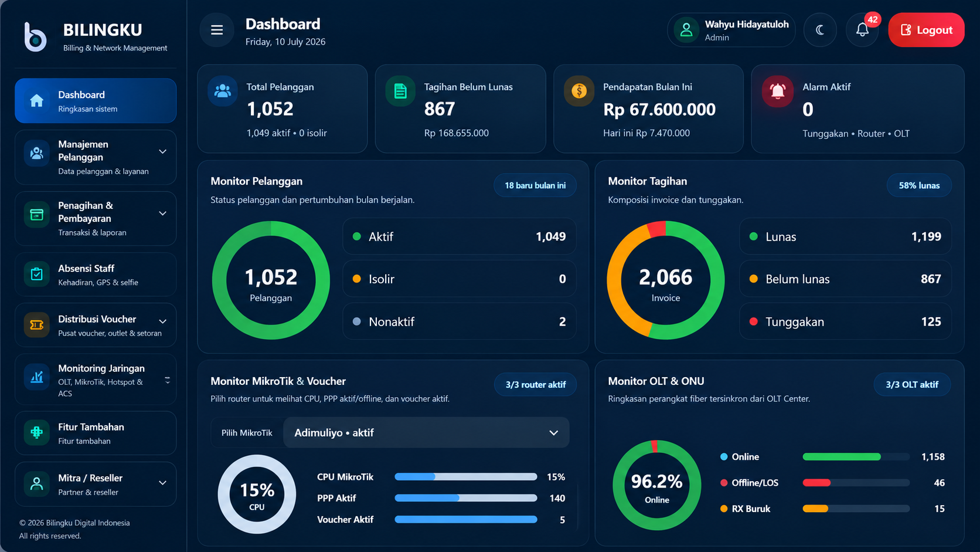Open Wahyu Hidayatuloh admin profile
Viewport: 980px width, 552px height.
tap(731, 30)
